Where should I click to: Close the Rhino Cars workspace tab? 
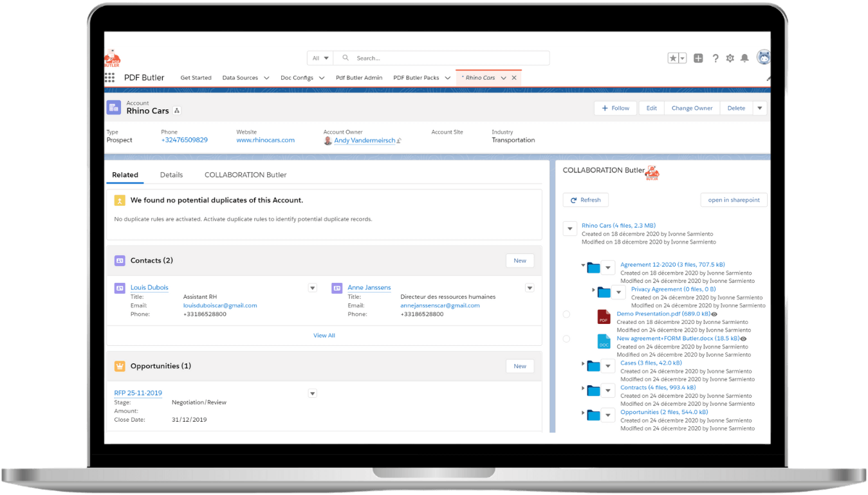tap(514, 78)
